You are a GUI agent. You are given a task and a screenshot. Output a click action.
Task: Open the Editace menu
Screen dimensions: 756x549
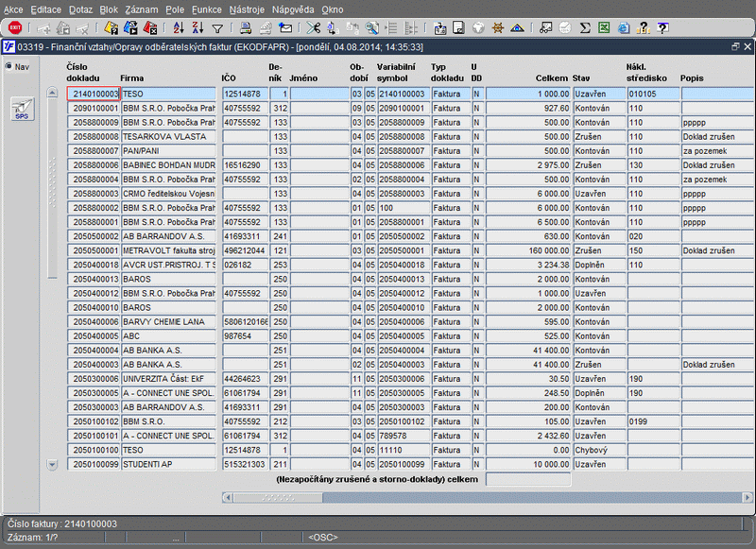(x=45, y=9)
